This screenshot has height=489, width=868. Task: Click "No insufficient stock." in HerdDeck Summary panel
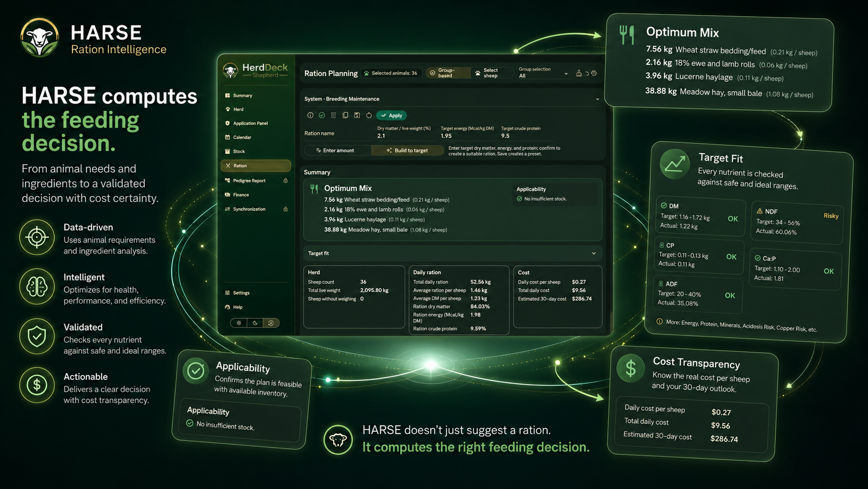click(545, 199)
